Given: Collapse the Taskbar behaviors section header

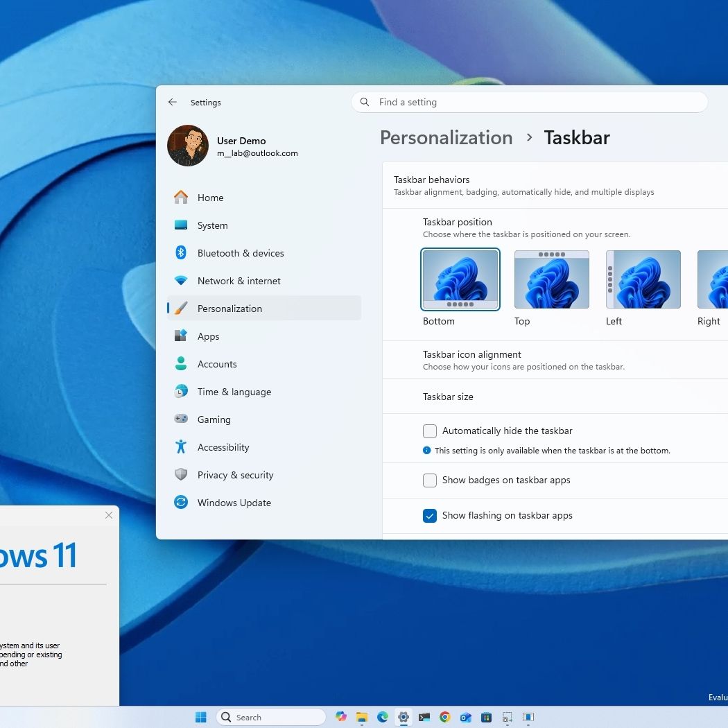Looking at the screenshot, I should 555,185.
